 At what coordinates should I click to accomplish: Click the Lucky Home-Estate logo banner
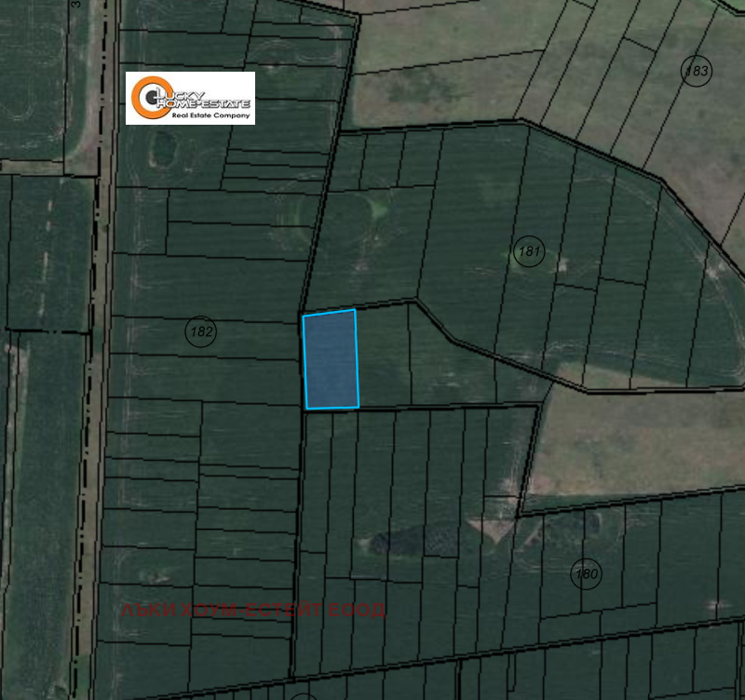pyautogui.click(x=190, y=98)
